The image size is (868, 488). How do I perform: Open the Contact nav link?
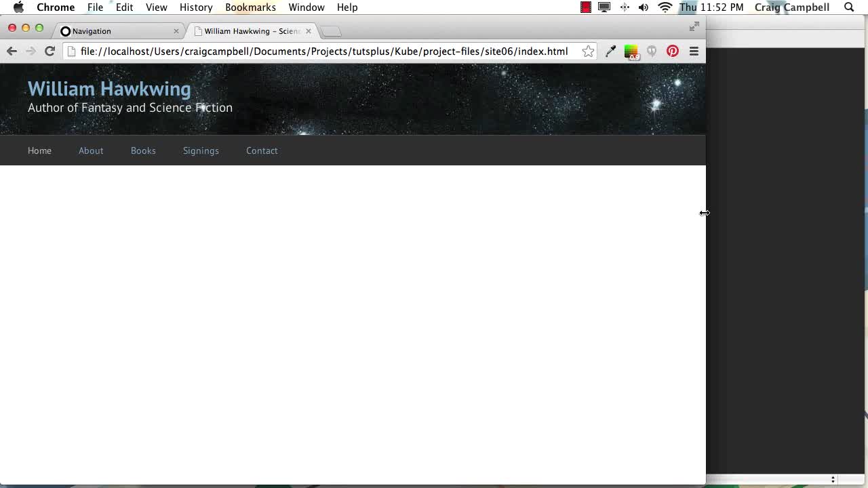[262, 150]
